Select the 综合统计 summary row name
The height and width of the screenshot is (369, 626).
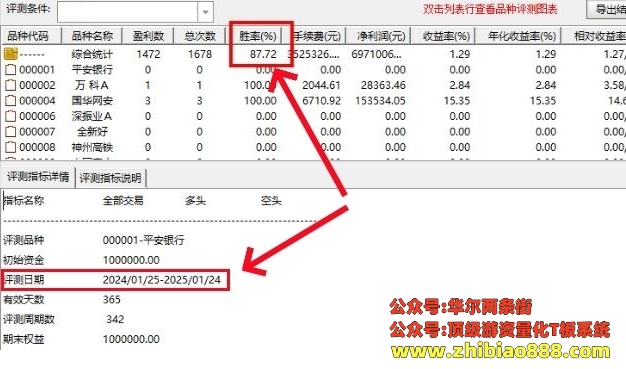(x=92, y=54)
